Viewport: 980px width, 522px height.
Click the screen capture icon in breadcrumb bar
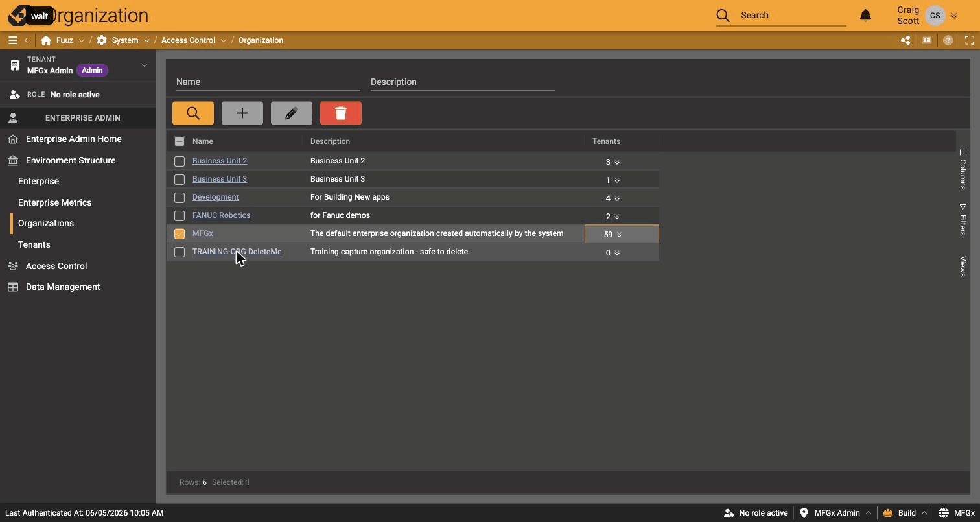[x=927, y=40]
